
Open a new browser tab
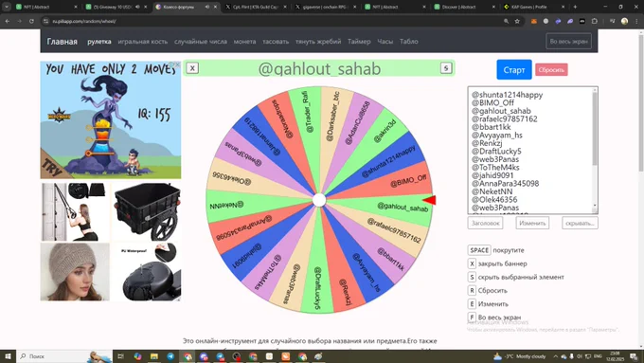tap(575, 7)
